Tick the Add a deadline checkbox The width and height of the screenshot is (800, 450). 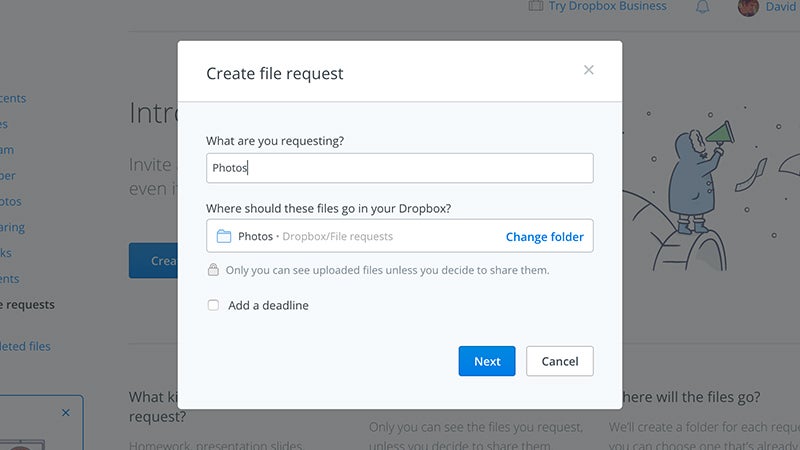pos(213,305)
